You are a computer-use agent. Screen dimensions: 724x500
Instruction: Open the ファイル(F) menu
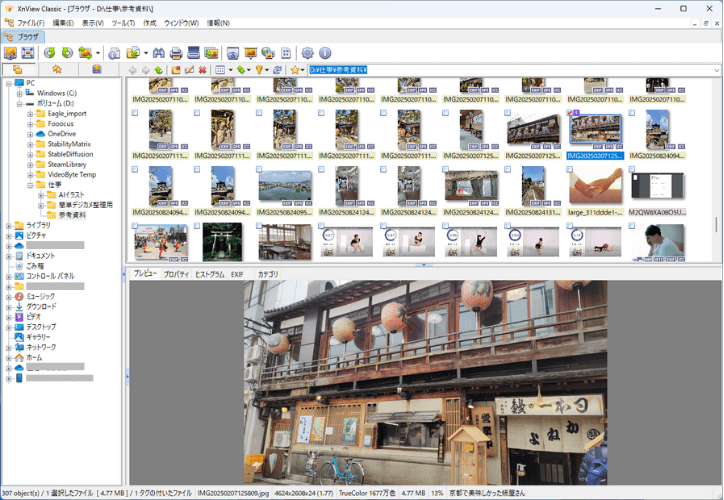click(x=30, y=21)
